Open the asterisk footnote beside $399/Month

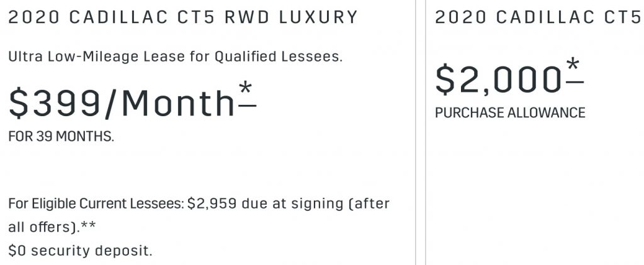(x=247, y=94)
